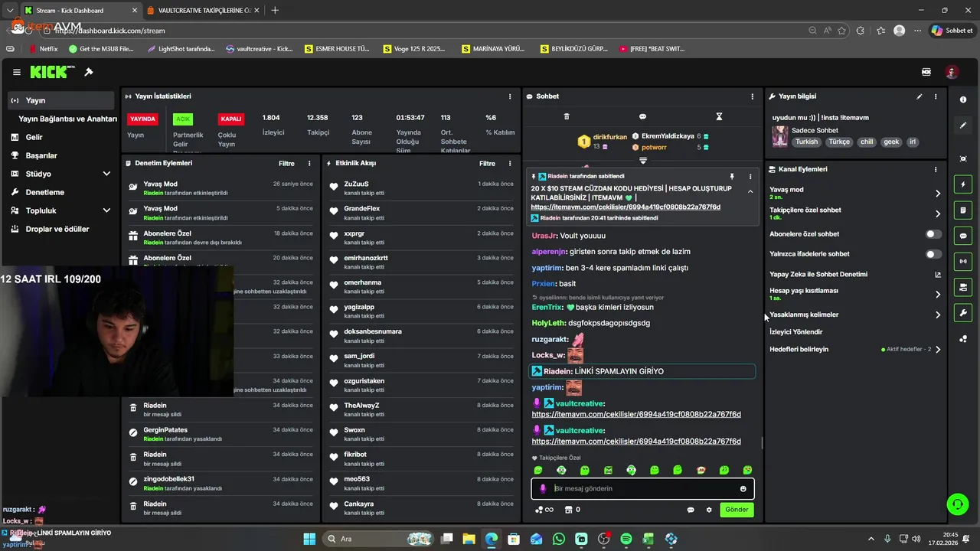Image resolution: width=980 pixels, height=551 pixels.
Task: Open chat settings gear next to Gönder
Action: (709, 510)
